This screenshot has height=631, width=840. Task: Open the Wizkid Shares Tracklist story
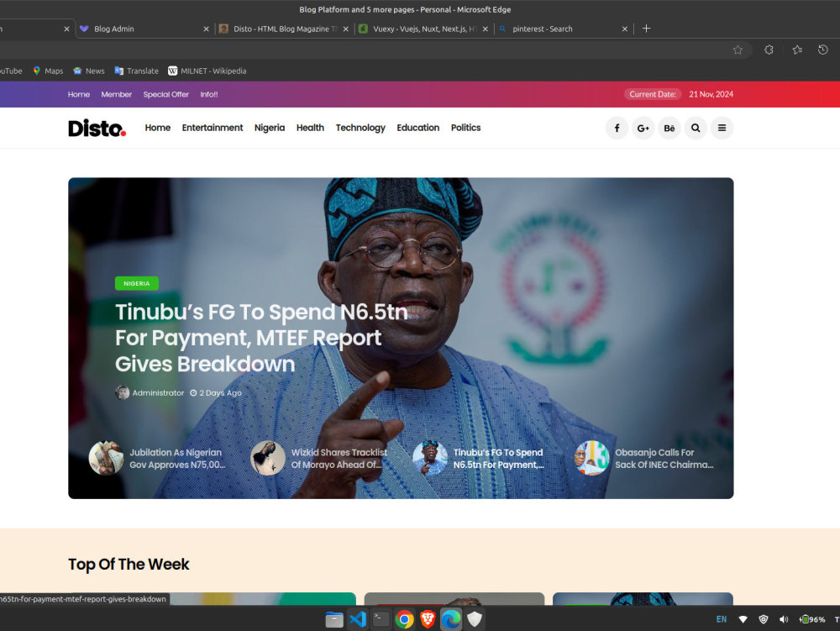tap(339, 459)
